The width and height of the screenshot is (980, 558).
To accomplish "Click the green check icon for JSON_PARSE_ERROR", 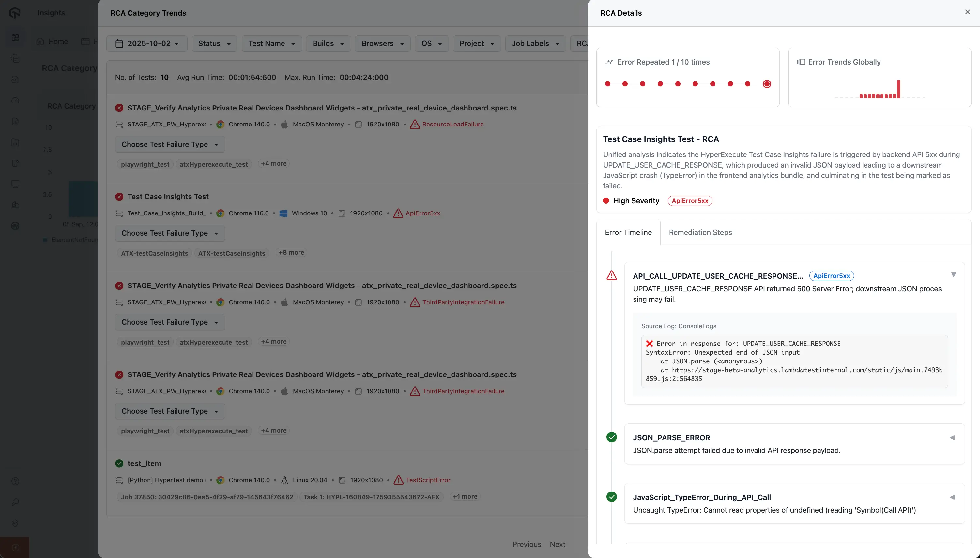I will (611, 437).
